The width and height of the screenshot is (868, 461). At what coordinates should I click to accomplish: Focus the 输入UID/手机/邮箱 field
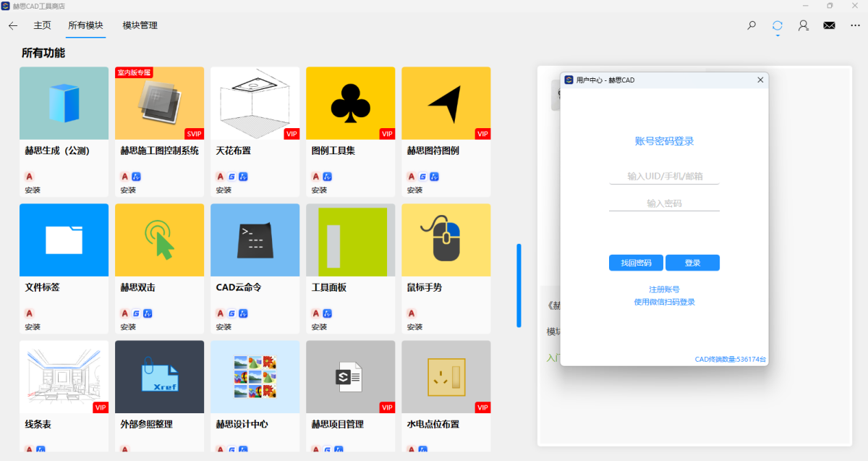point(664,177)
